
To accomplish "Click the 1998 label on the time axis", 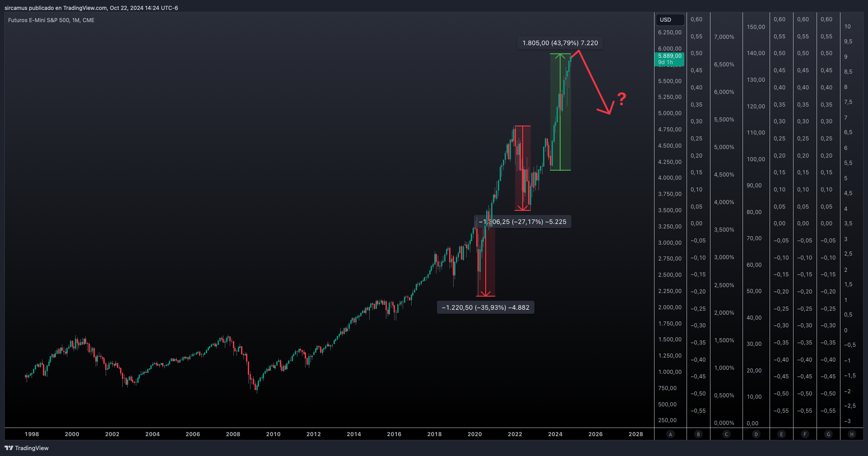I will pos(32,434).
